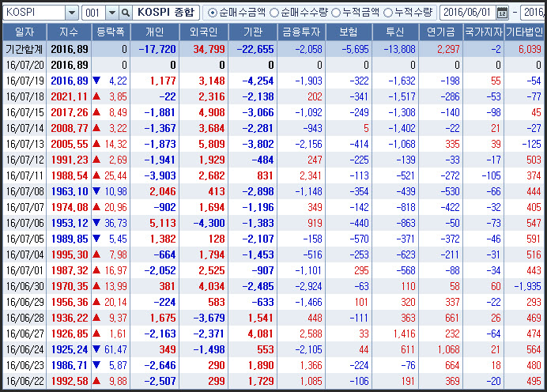The height and width of the screenshot is (392, 547).
Task: Click 국가지자 value -105 on 16/07/11
Action: [x=491, y=175]
